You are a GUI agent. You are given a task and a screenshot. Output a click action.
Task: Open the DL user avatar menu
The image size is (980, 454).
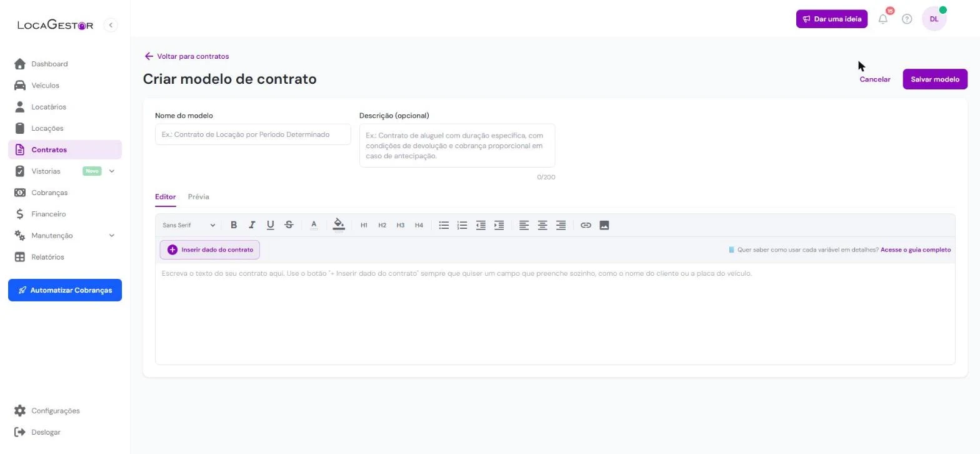coord(934,19)
